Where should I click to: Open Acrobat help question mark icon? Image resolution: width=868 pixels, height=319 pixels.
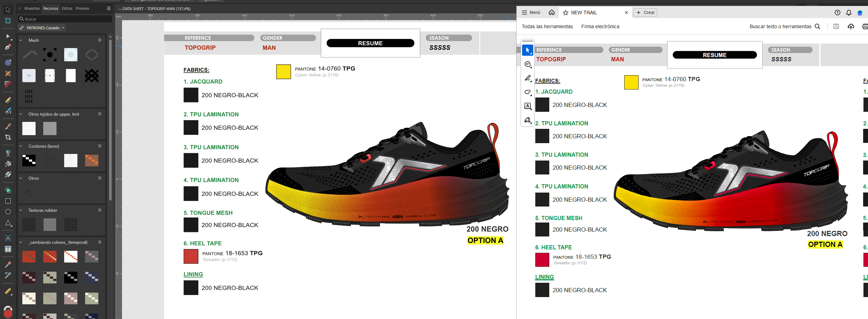(837, 13)
